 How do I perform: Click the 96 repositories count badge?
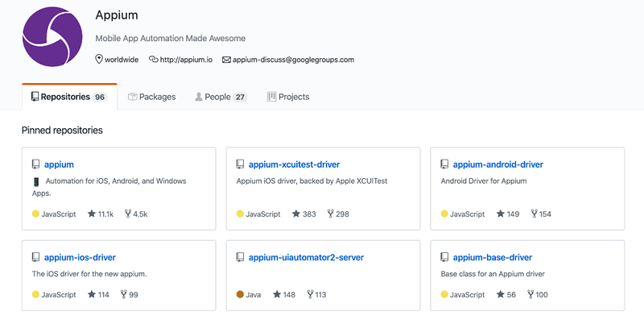point(99,98)
